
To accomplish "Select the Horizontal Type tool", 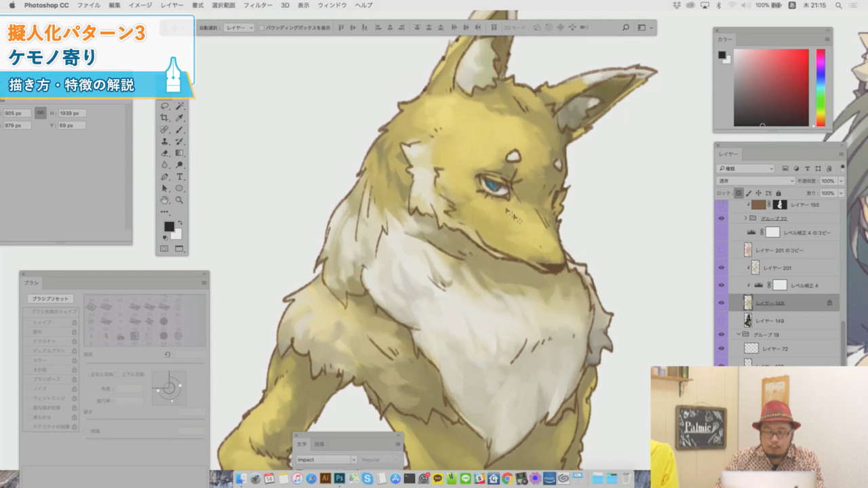I will pyautogui.click(x=180, y=176).
